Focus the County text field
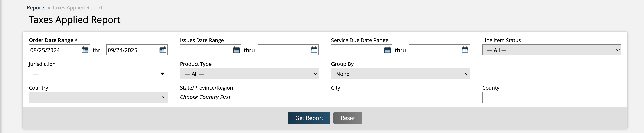The image size is (644, 133). point(551,98)
